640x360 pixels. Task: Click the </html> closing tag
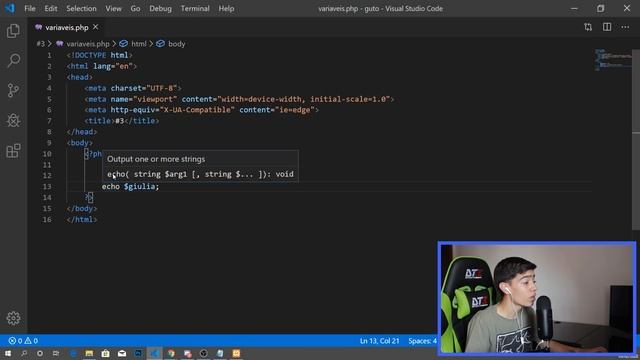pyautogui.click(x=82, y=220)
